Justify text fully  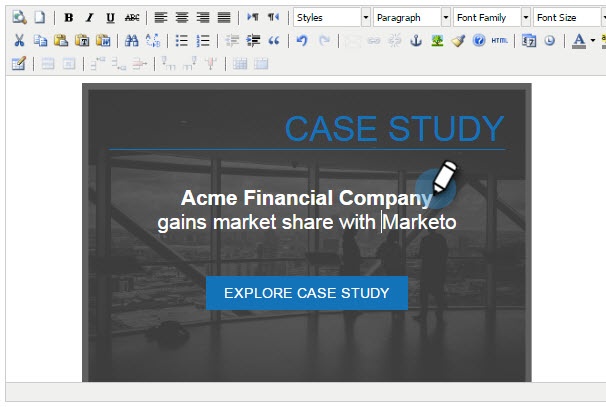coord(224,17)
